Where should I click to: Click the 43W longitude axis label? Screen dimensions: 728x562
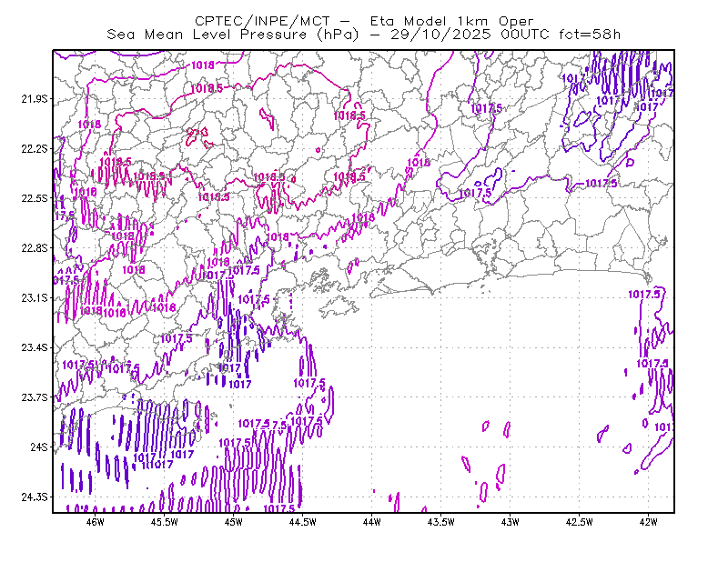(510, 522)
